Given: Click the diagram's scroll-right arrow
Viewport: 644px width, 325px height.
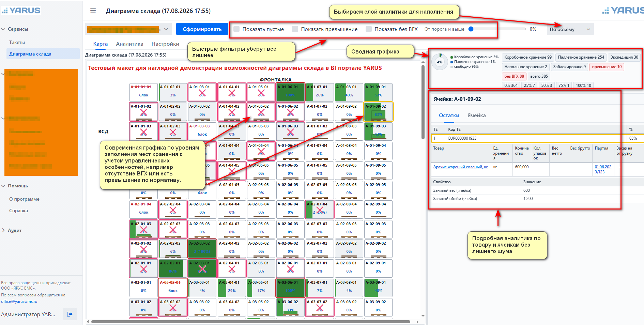Looking at the screenshot, I should click(x=417, y=322).
